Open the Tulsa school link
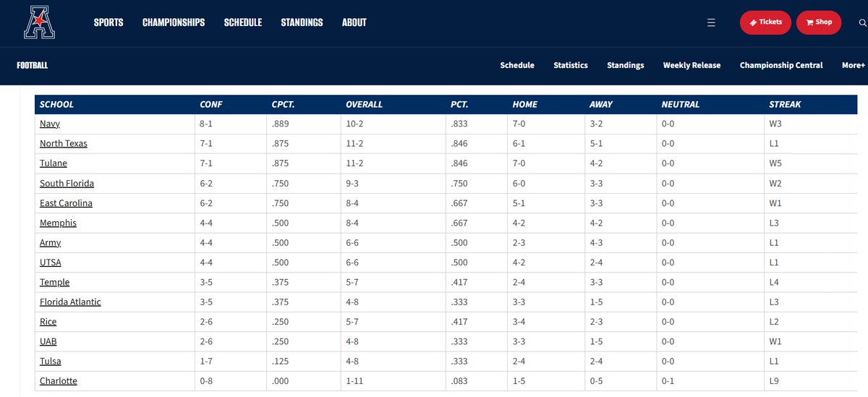 click(50, 362)
